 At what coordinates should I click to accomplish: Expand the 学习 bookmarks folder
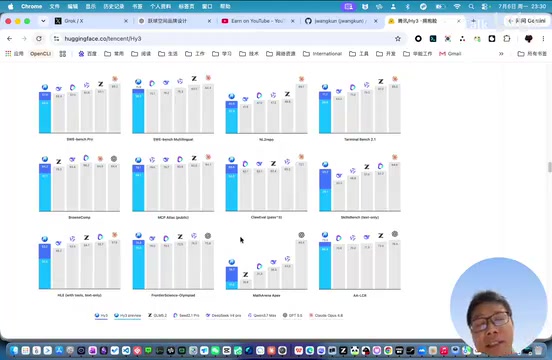222,54
